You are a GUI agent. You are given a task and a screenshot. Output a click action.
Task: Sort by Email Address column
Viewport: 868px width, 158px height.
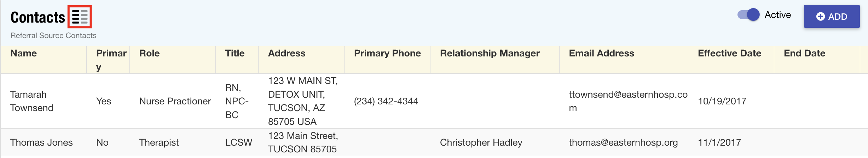click(601, 53)
